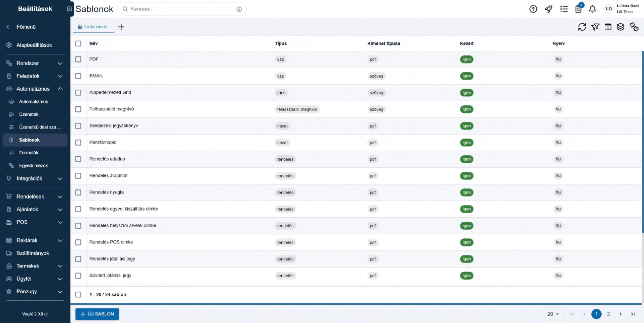Toggle the select-all checkbox in the header
Viewport: 644px width, 323px height.
[x=78, y=43]
